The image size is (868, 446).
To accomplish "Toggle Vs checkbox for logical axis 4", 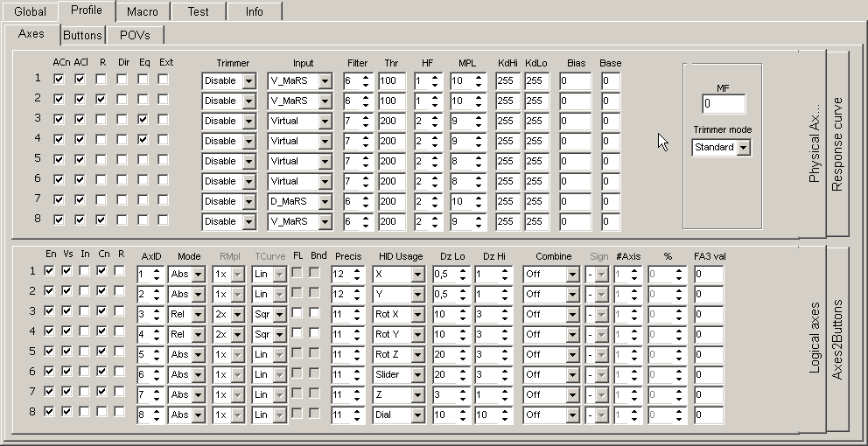I will tap(67, 331).
